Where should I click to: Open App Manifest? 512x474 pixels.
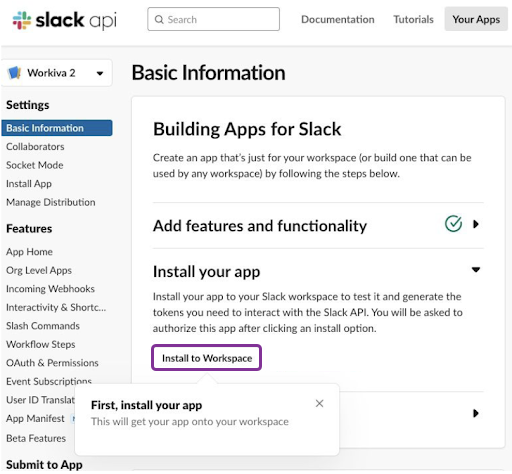tap(35, 418)
